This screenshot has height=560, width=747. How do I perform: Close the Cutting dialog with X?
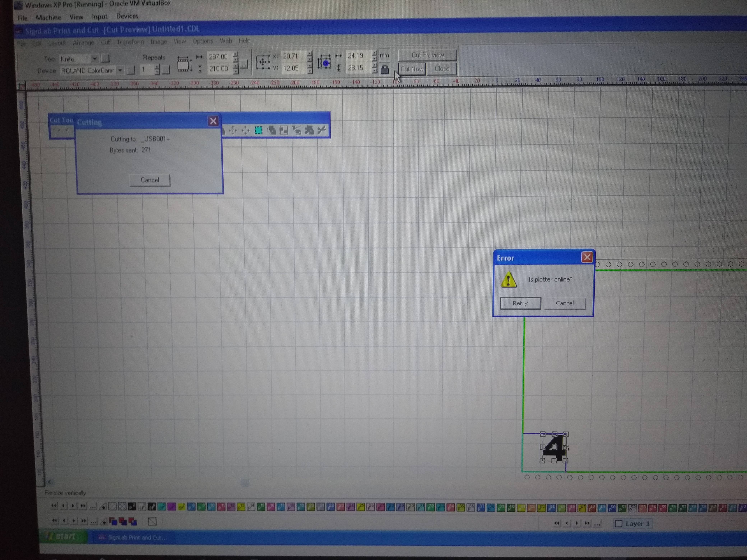click(x=213, y=121)
